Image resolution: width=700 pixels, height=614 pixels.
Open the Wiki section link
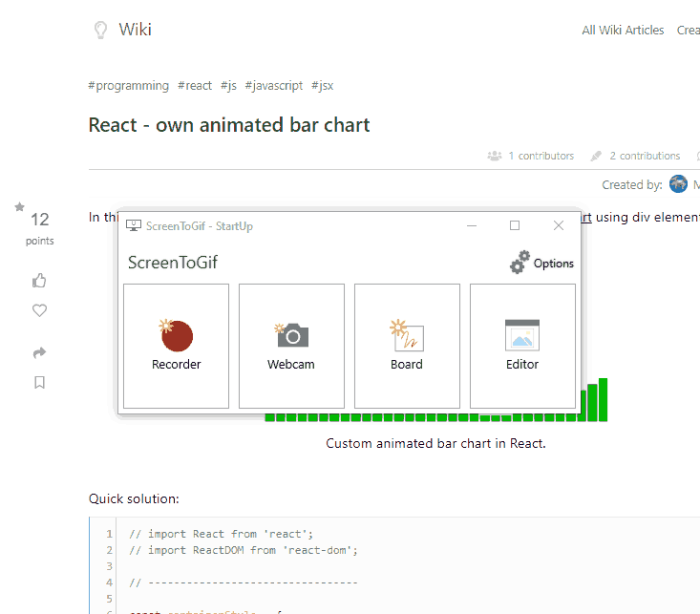pyautogui.click(x=135, y=30)
